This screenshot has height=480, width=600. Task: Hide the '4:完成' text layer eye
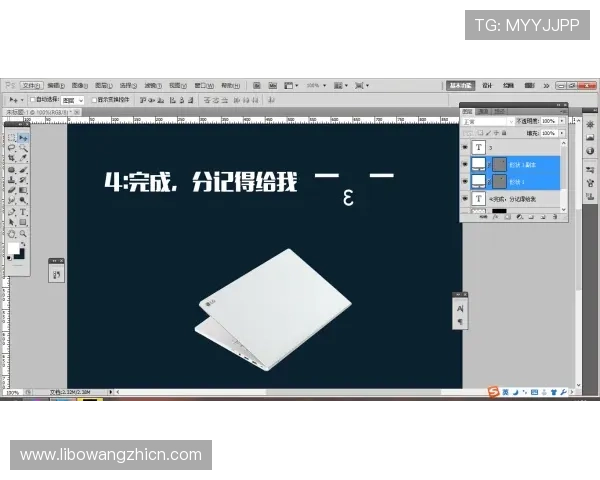pyautogui.click(x=465, y=198)
